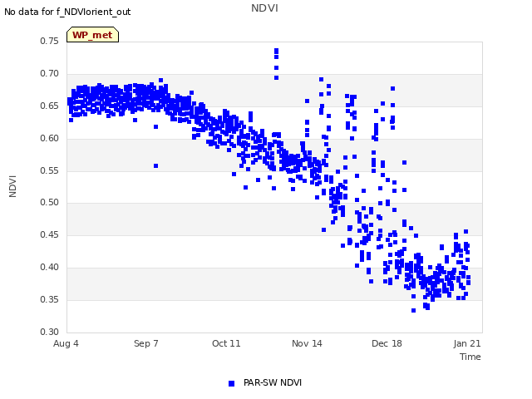Click the Dec 18 x-axis label
The height and width of the screenshot is (399, 532).
(x=387, y=343)
